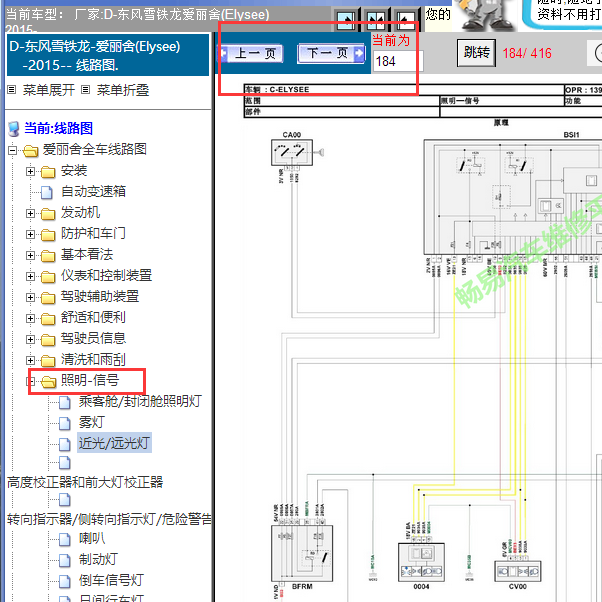Expand the 发动机 folder
The width and height of the screenshot is (602, 602).
click(30, 213)
